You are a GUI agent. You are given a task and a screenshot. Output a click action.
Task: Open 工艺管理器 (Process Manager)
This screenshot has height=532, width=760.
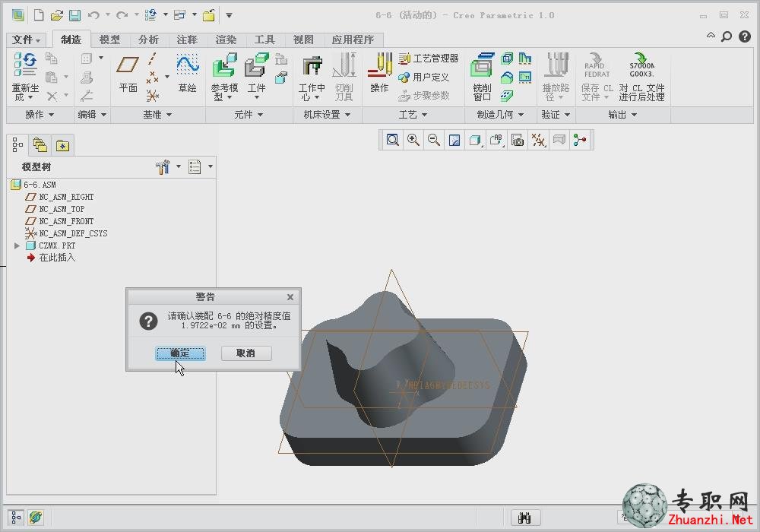[429, 59]
